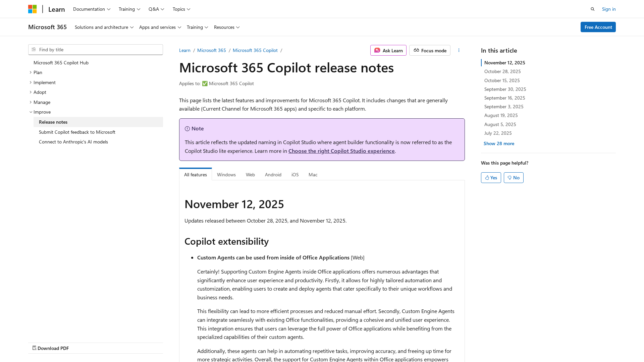This screenshot has height=362, width=644.
Task: Switch to the Windows tab
Action: [226, 175]
